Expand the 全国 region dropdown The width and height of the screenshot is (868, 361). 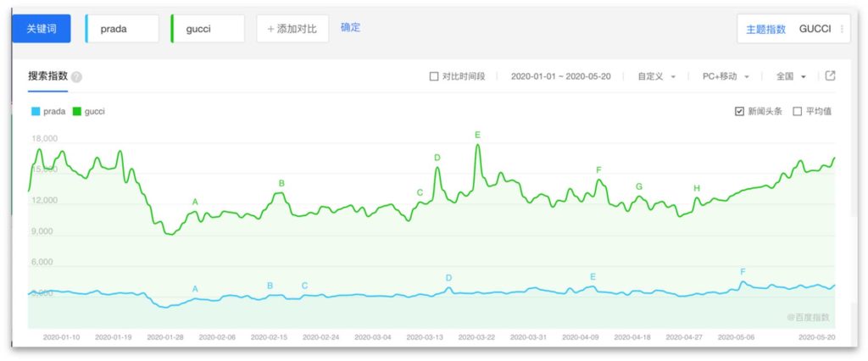tap(791, 76)
